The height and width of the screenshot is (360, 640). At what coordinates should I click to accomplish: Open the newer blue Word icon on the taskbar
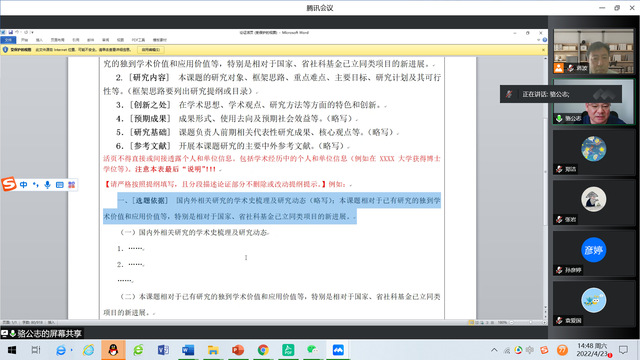(188, 350)
